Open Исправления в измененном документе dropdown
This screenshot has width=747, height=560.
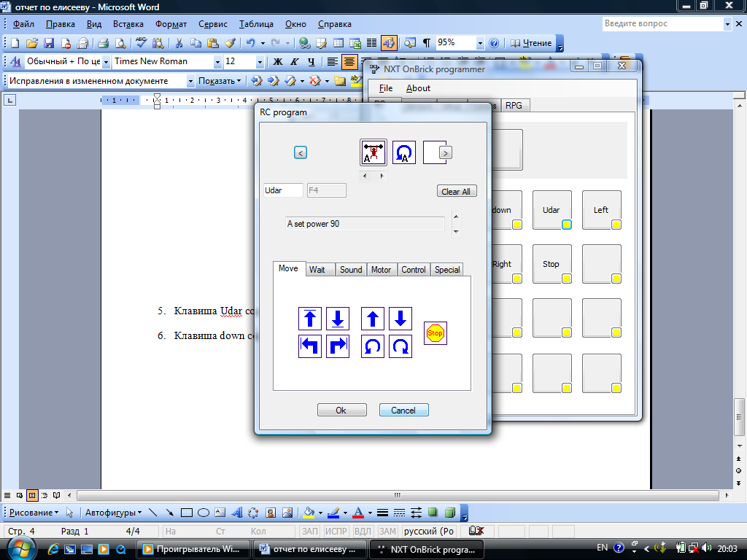coord(190,81)
